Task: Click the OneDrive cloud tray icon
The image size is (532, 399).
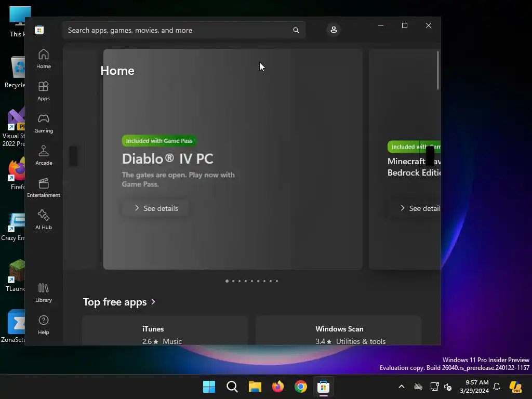Action: click(x=418, y=387)
